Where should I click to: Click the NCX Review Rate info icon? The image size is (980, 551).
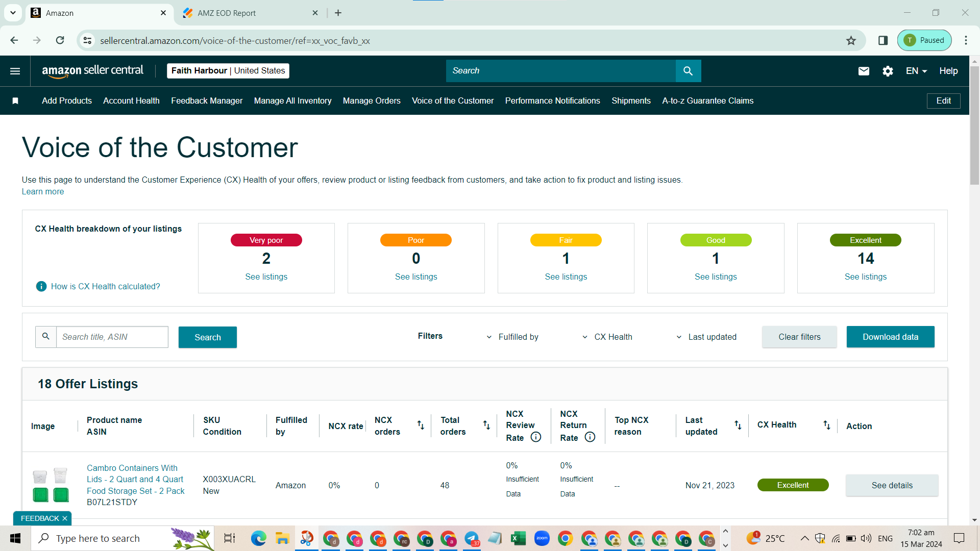(x=536, y=437)
